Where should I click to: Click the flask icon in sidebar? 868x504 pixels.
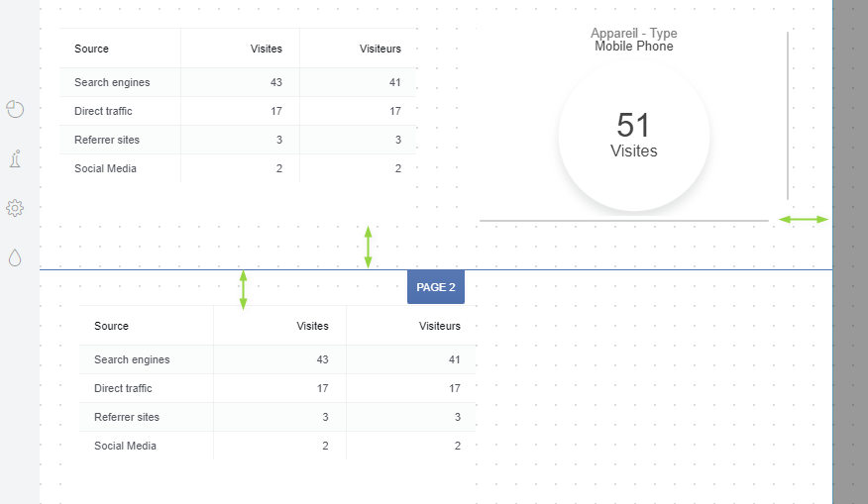[x=15, y=158]
